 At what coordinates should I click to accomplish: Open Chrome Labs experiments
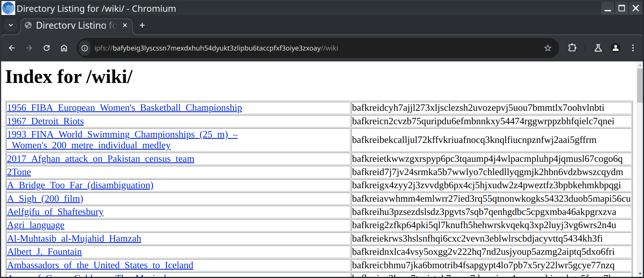[x=598, y=48]
